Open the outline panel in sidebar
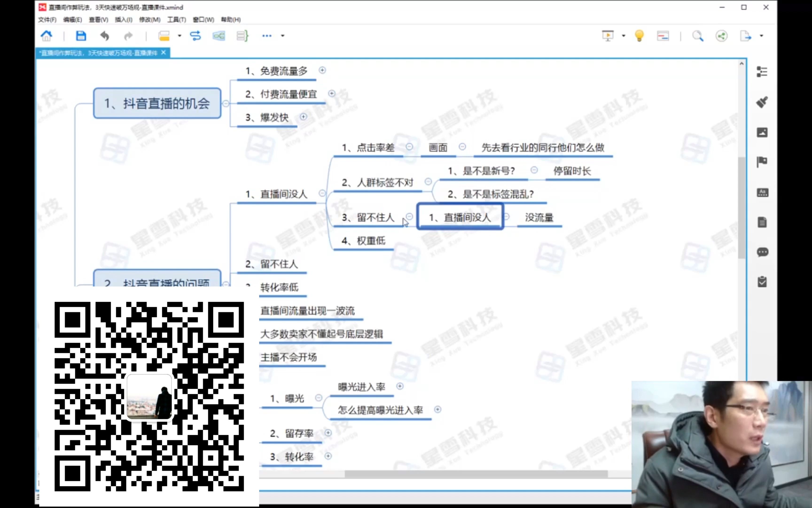 click(x=762, y=71)
